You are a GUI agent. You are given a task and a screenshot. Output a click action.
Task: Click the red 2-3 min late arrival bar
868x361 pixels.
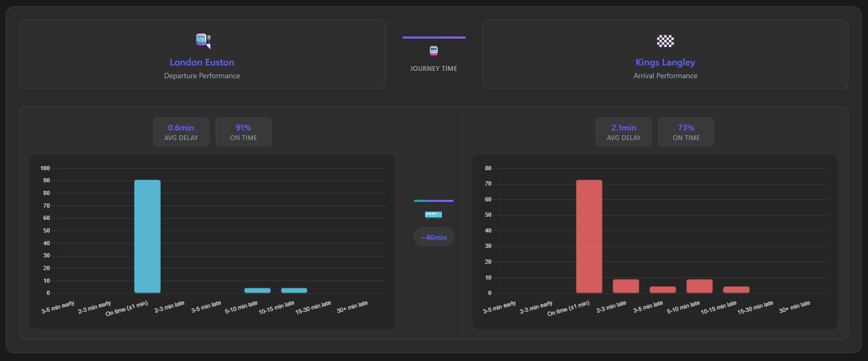pyautogui.click(x=626, y=286)
